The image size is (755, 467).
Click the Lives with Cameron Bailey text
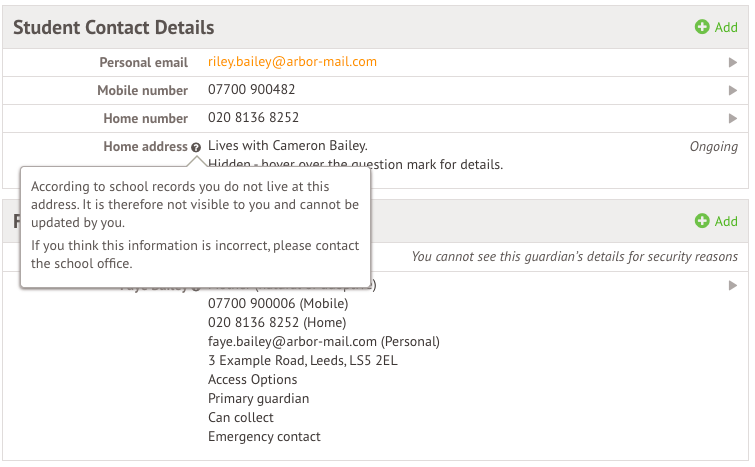tap(288, 146)
